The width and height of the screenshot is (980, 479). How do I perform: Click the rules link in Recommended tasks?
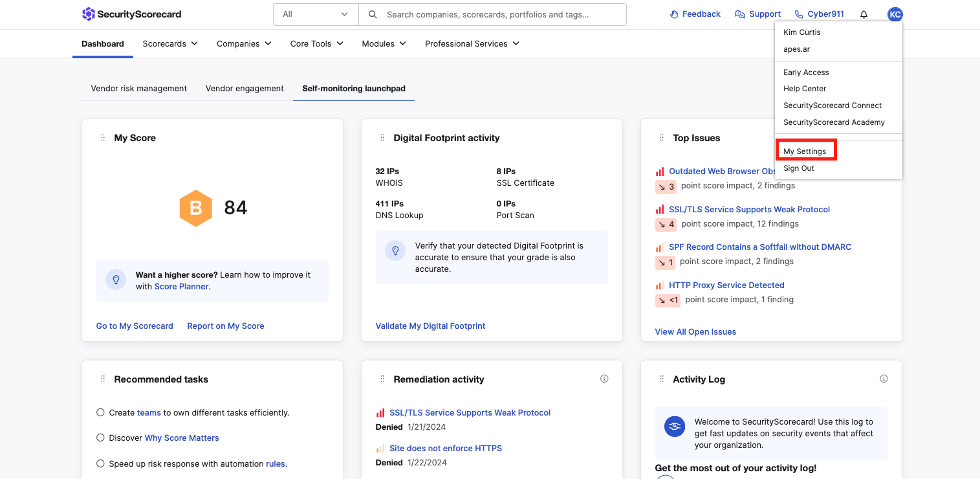[276, 463]
